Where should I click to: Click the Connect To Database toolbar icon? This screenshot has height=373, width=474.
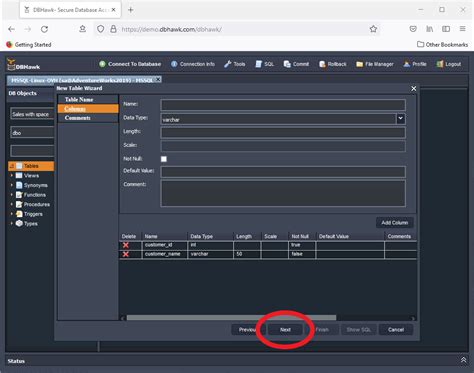point(102,64)
